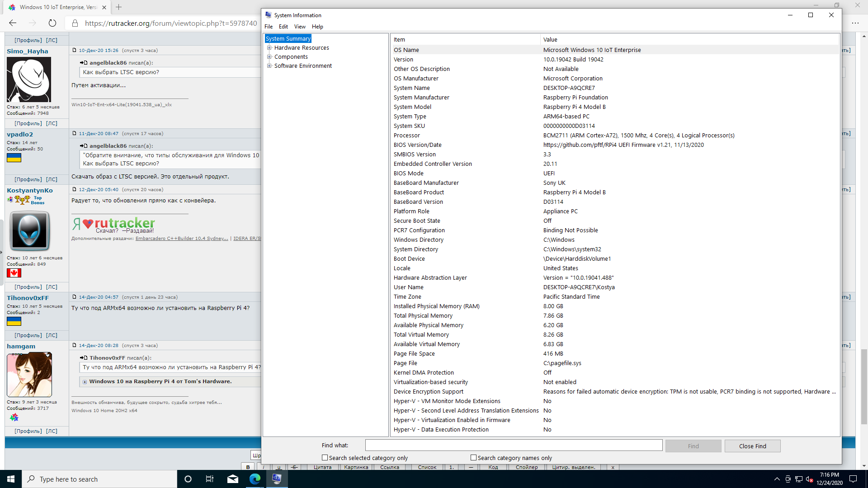
Task: Click the Ukrainian flag under vpadlo2
Action: coord(14,158)
